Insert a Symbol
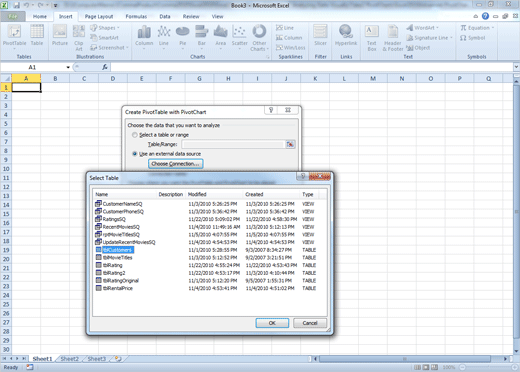520x372 pixels. point(473,38)
